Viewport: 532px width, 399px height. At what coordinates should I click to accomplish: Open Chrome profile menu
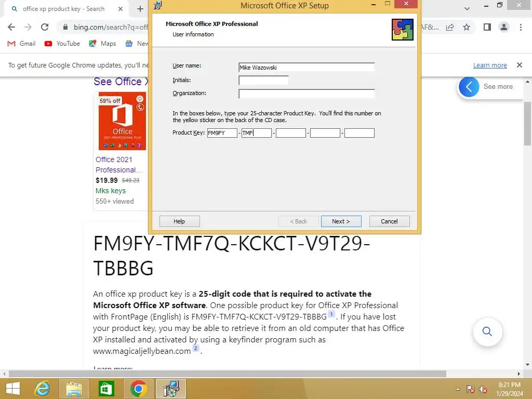[504, 27]
